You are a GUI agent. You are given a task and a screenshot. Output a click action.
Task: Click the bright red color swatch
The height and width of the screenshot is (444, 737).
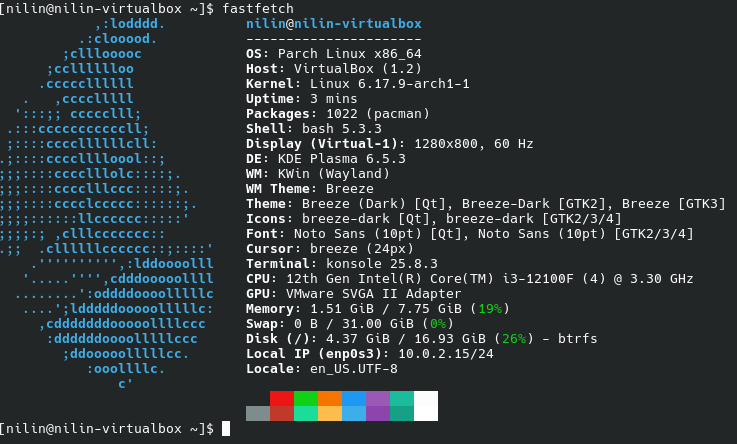click(282, 398)
